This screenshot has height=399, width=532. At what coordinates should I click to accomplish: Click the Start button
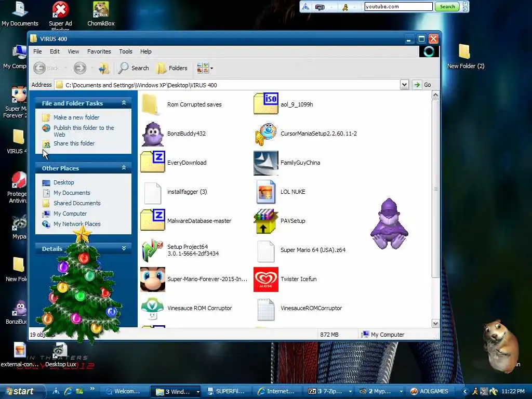[22, 391]
